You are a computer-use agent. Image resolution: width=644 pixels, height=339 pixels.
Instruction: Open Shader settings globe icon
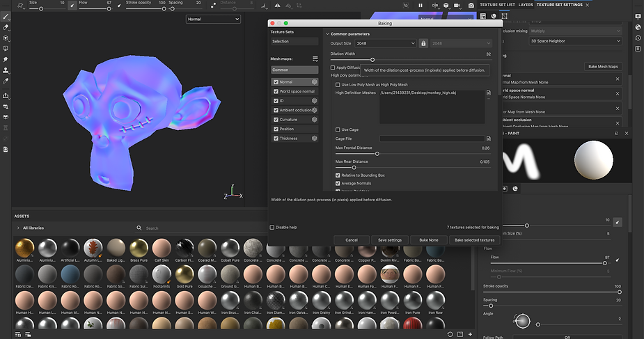[638, 27]
